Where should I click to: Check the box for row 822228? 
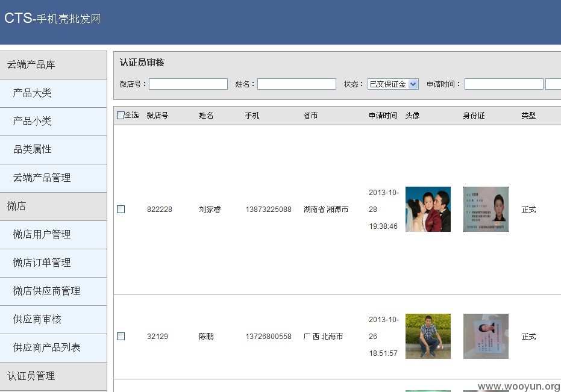(121, 209)
